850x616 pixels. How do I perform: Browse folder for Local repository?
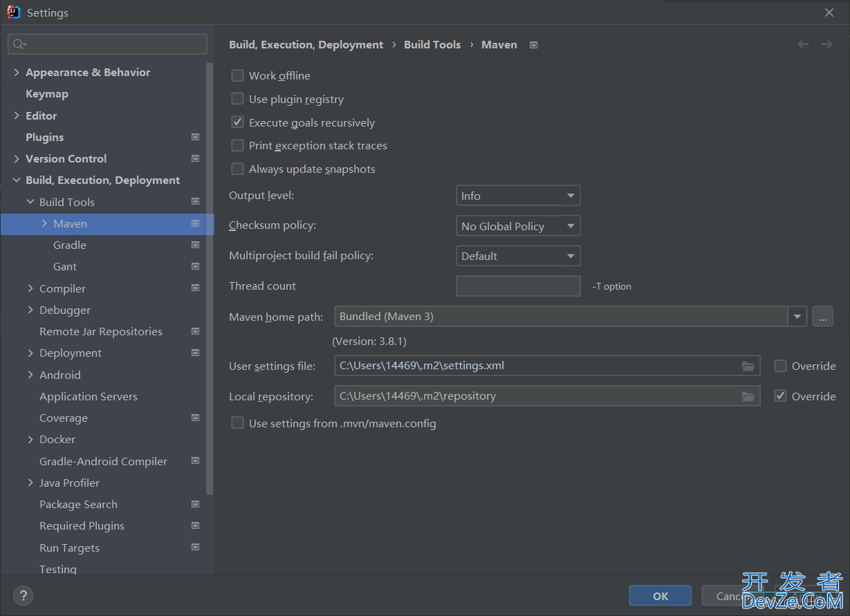click(x=748, y=396)
